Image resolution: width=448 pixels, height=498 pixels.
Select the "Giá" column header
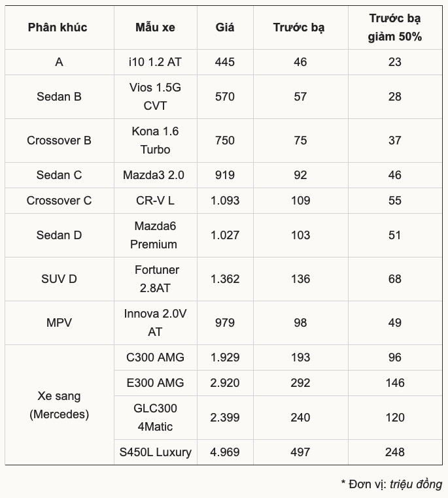(x=225, y=27)
